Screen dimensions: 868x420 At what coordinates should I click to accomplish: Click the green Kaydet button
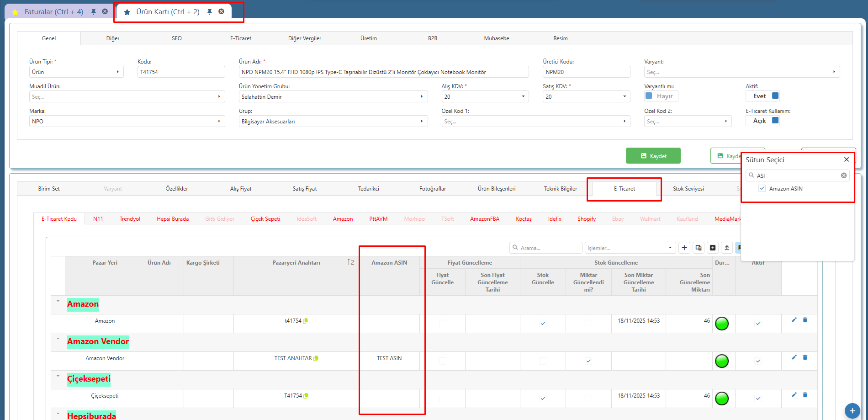[x=653, y=155]
